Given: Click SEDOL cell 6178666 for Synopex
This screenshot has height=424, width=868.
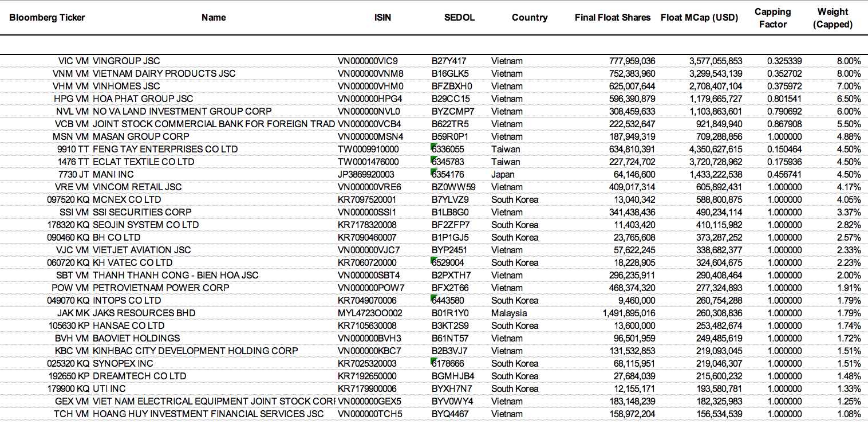Looking at the screenshot, I should 448,363.
